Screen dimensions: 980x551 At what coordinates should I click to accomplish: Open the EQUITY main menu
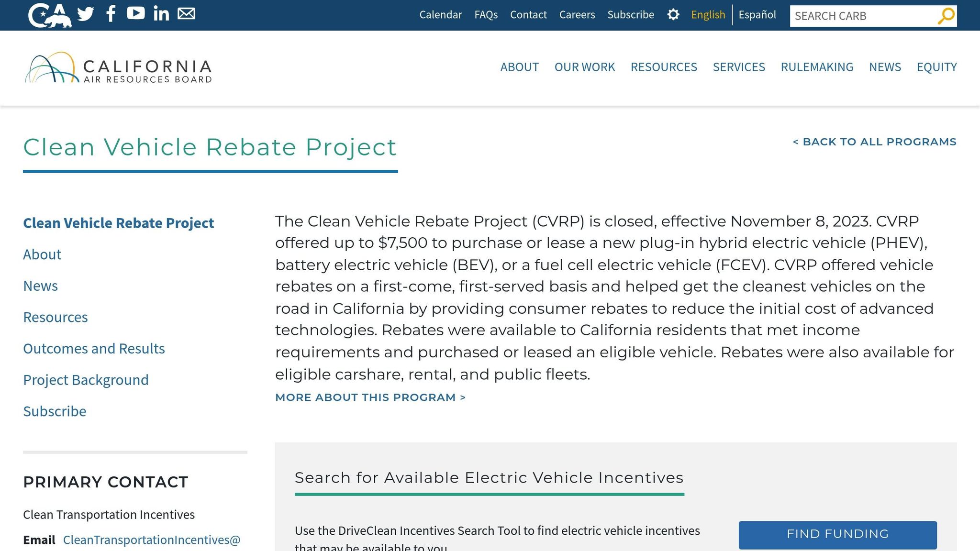tap(936, 67)
